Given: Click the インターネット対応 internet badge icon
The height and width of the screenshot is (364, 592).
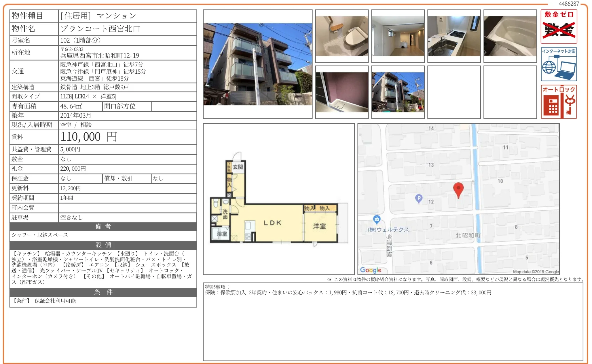Looking at the screenshot, I should tap(559, 64).
